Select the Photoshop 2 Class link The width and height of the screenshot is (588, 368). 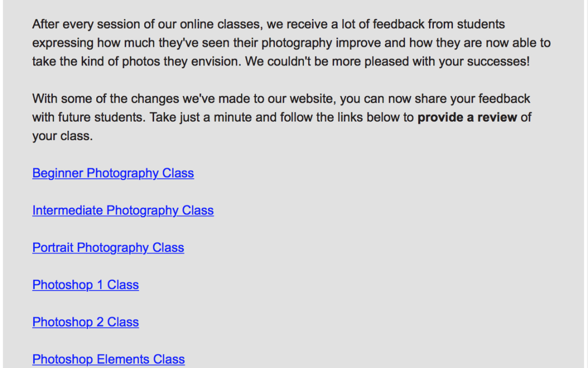tap(85, 322)
